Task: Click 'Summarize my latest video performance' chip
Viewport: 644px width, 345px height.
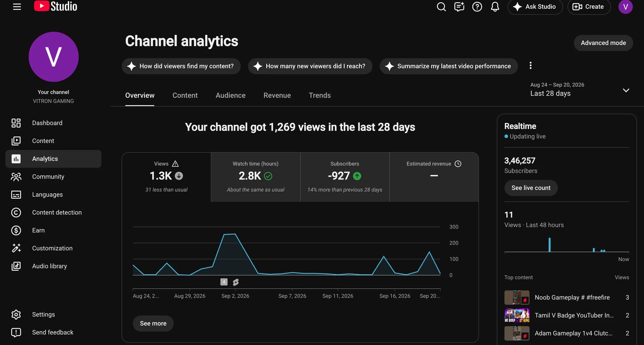Action: pos(448,66)
